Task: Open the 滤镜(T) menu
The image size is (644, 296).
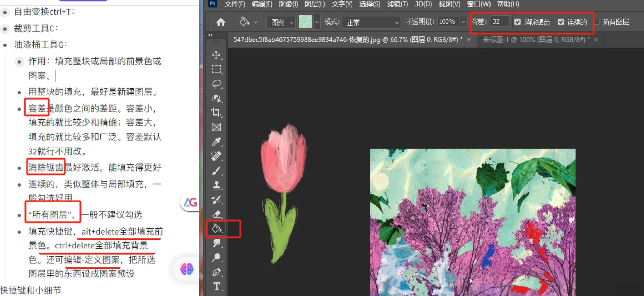Action: (x=397, y=4)
